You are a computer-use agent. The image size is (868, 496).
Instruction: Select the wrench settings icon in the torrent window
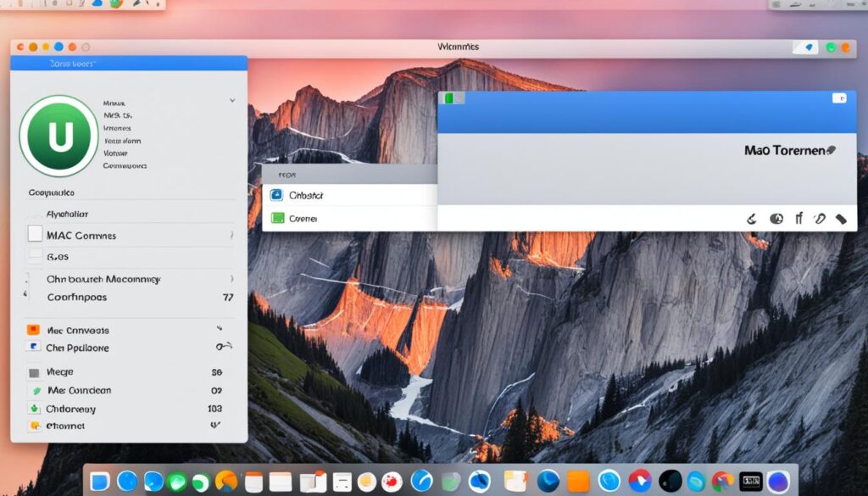point(751,219)
